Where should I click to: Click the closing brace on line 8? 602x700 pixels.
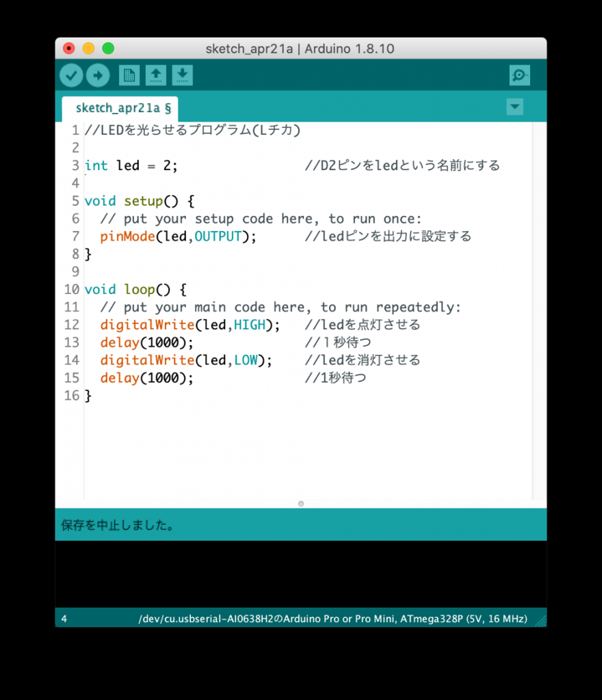click(88, 254)
